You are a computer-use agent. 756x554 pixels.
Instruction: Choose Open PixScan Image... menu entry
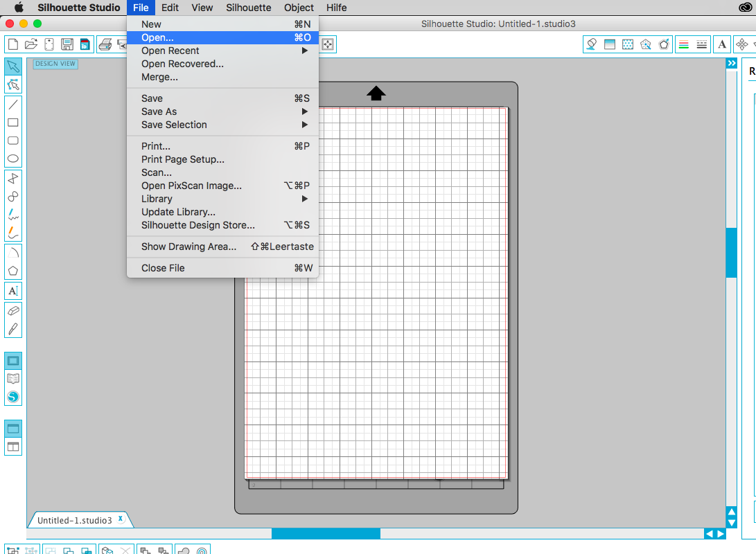[x=222, y=186]
